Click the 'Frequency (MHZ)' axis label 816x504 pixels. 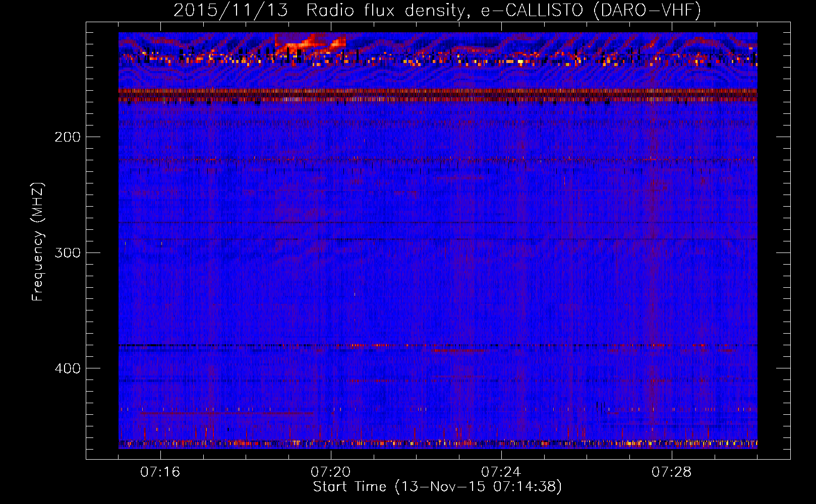pos(38,242)
